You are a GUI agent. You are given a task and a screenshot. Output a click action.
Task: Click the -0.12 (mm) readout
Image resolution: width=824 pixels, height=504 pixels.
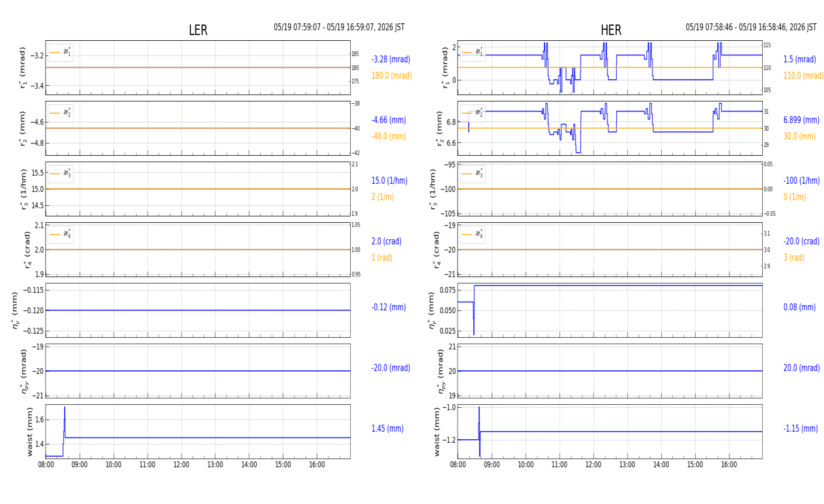[x=389, y=307]
